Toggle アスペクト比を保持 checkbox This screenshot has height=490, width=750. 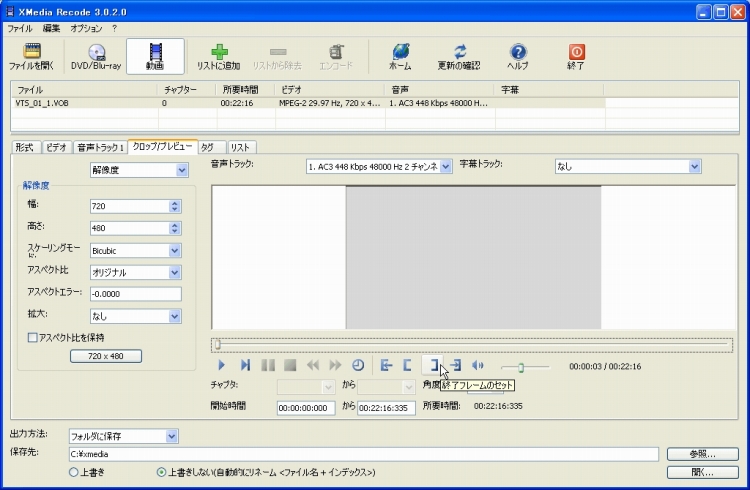click(x=33, y=338)
